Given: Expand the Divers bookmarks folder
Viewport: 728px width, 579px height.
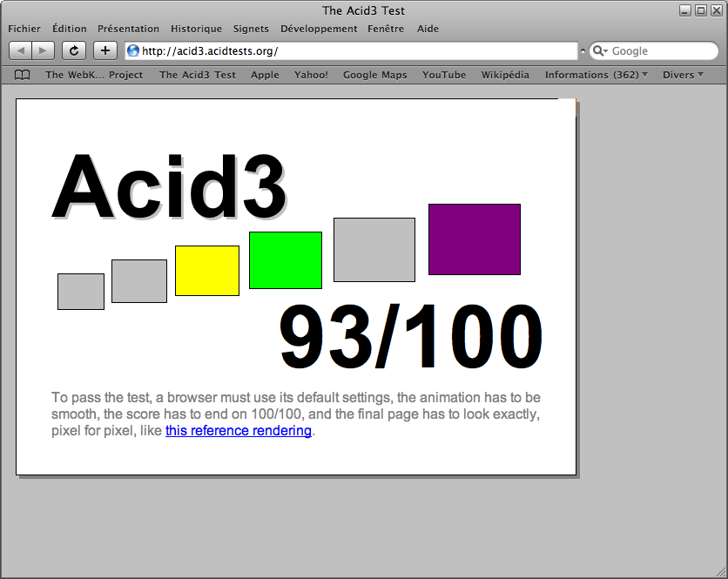Looking at the screenshot, I should point(683,75).
